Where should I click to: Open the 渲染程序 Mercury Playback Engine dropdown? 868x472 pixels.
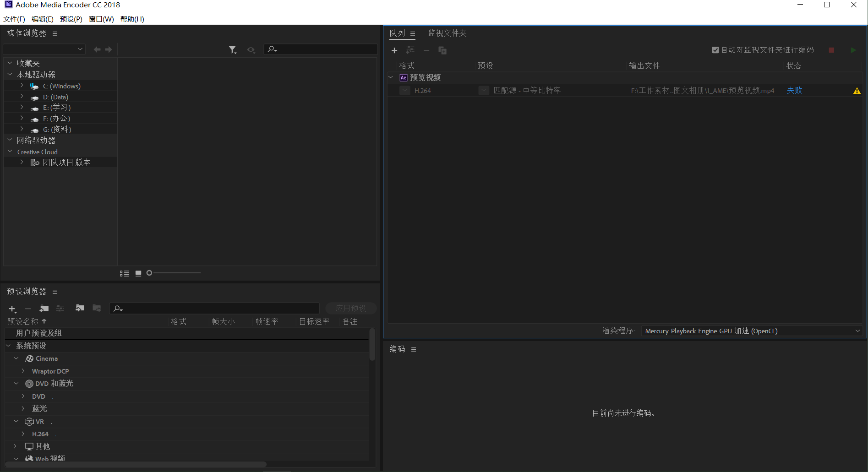tap(751, 331)
